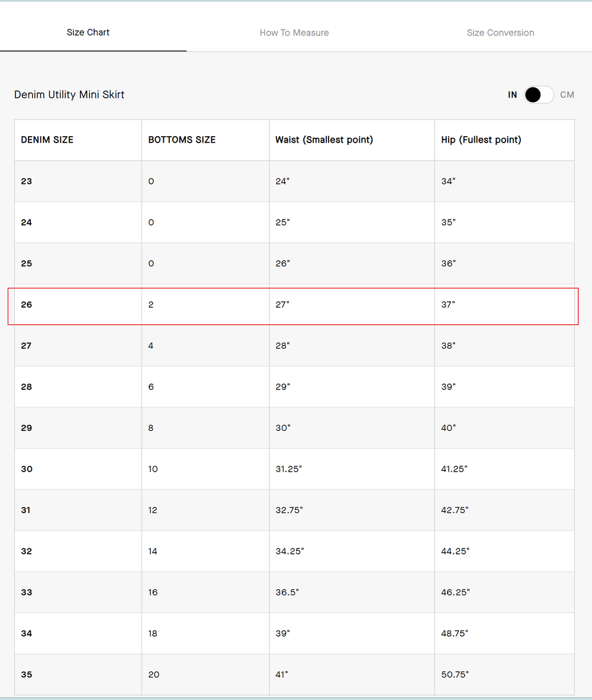This screenshot has width=592, height=700.
Task: Click the 34" hip value
Action: [x=448, y=181]
